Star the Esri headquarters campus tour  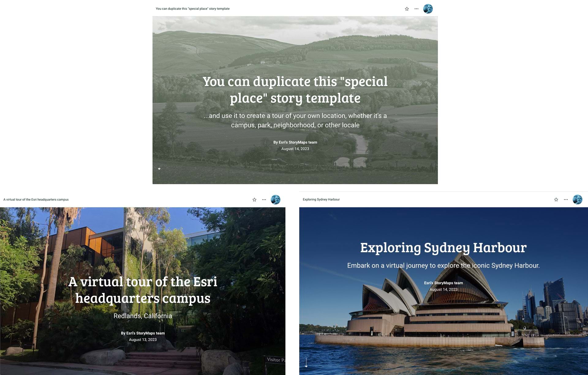click(254, 200)
